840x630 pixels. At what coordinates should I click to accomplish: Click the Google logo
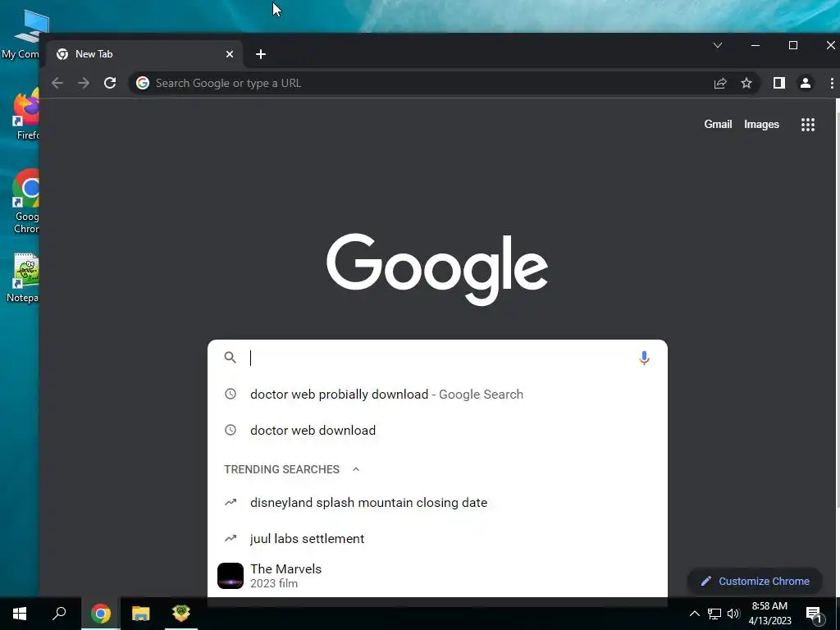[437, 269]
